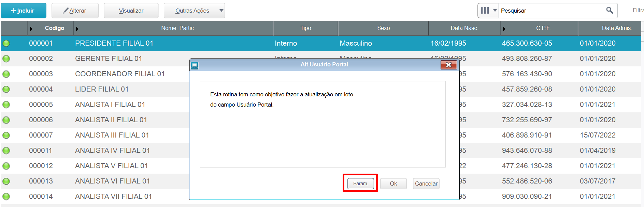The width and height of the screenshot is (644, 207).
Task: Click the Tipo column header
Action: (x=305, y=28)
